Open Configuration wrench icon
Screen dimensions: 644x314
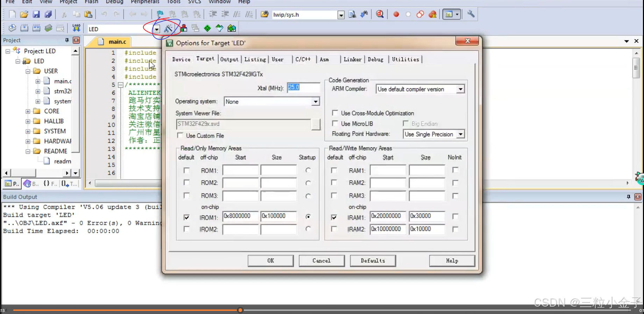coord(471,14)
